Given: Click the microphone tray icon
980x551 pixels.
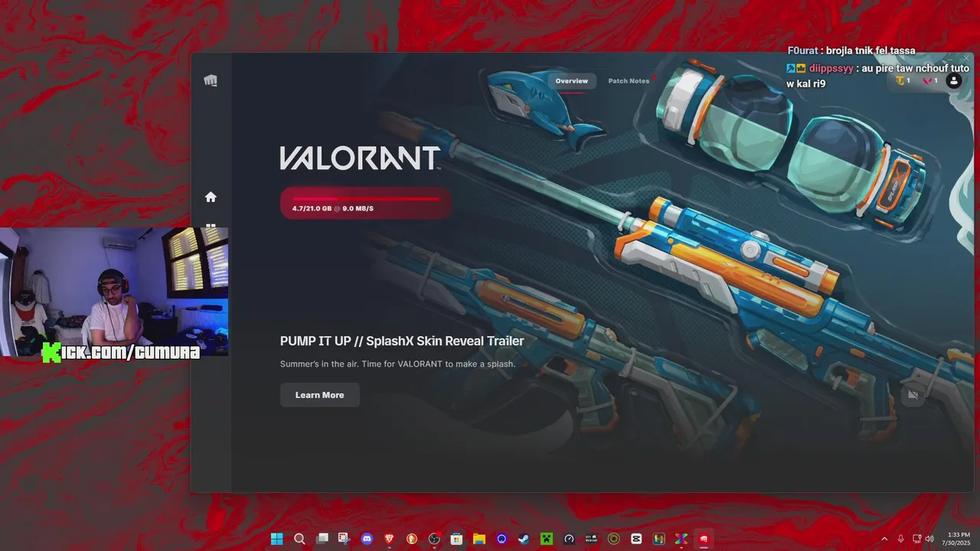Looking at the screenshot, I should [x=900, y=539].
